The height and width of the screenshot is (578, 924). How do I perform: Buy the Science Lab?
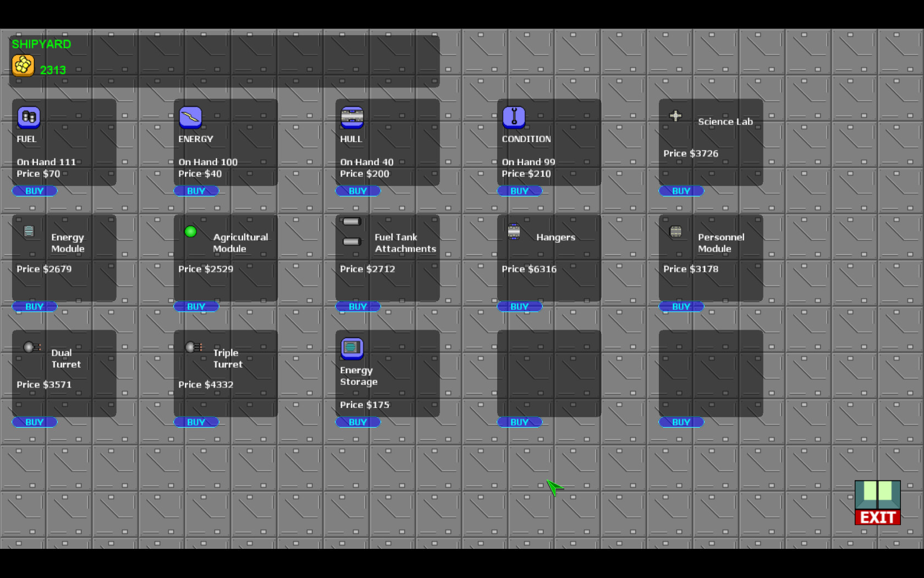681,191
